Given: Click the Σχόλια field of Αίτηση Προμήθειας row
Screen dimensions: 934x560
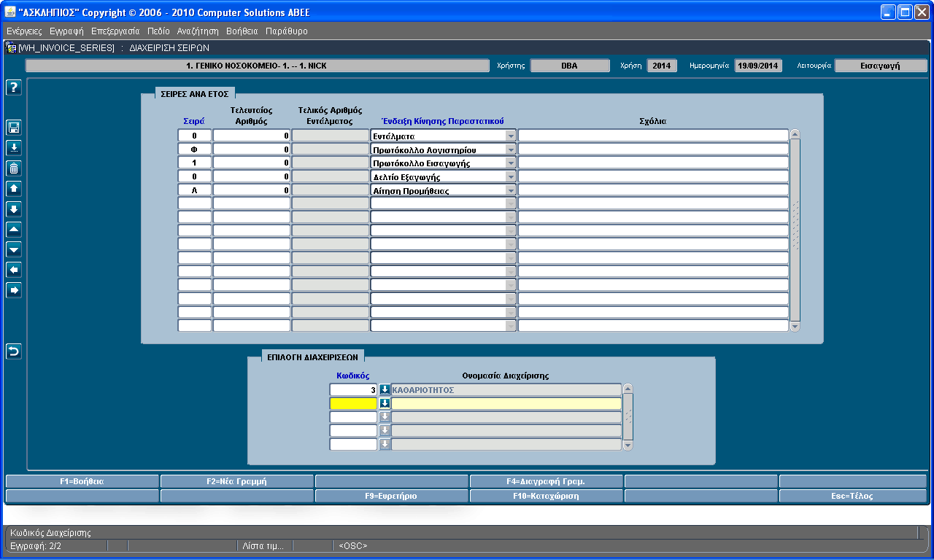Looking at the screenshot, I should [653, 190].
